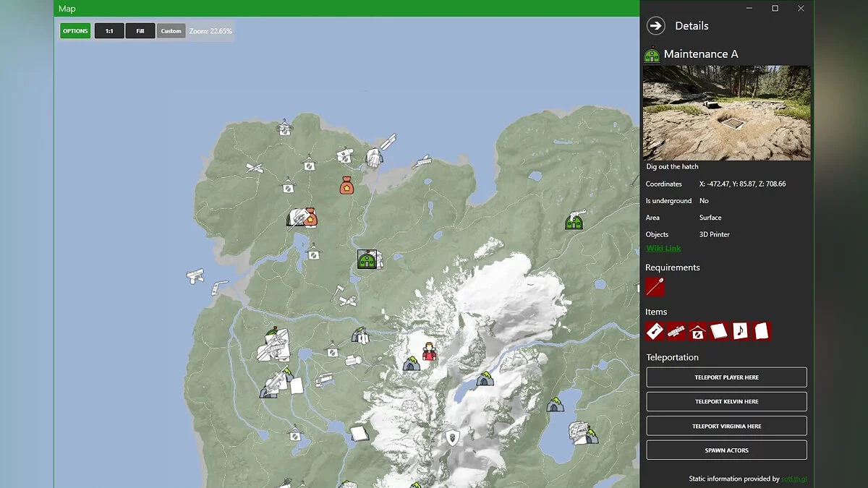Click the Maintenance A location photo
This screenshot has width=868, height=488.
point(726,113)
